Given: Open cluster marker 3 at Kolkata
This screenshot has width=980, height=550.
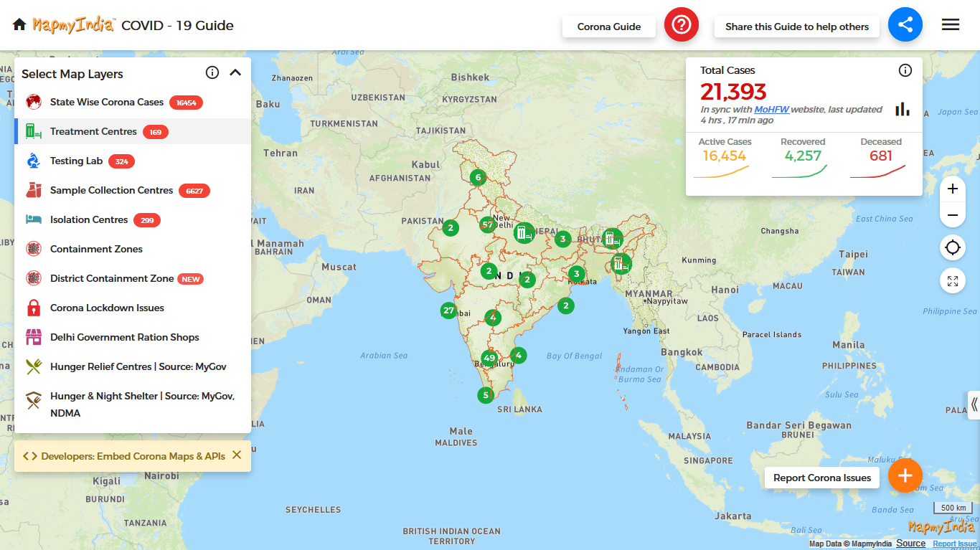Looking at the screenshot, I should tap(576, 274).
